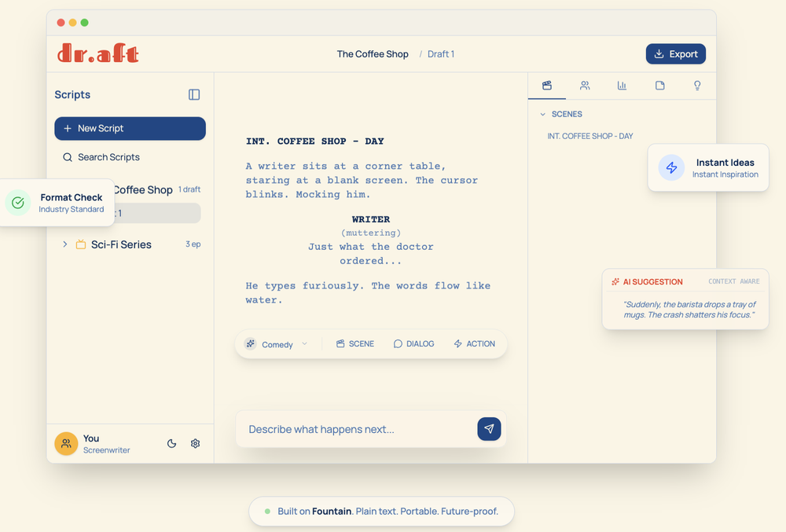
Task: Click the Instant Ideas lightning icon
Action: point(672,168)
